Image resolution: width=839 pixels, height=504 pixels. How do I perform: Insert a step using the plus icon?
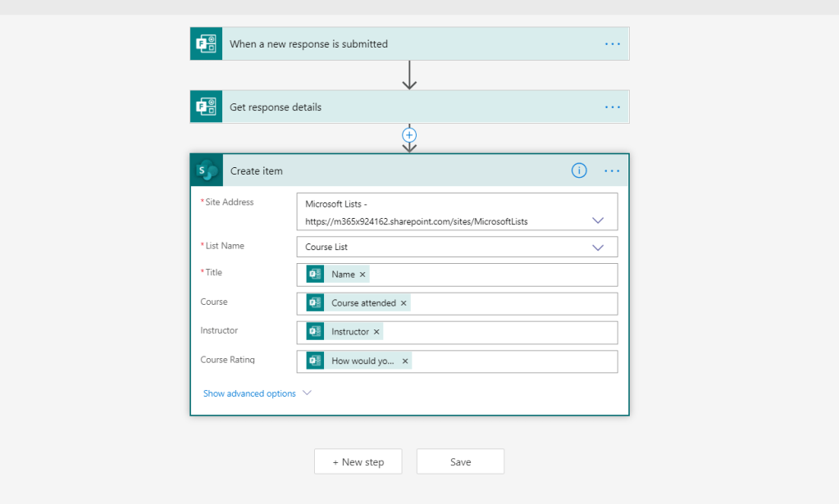pyautogui.click(x=409, y=134)
